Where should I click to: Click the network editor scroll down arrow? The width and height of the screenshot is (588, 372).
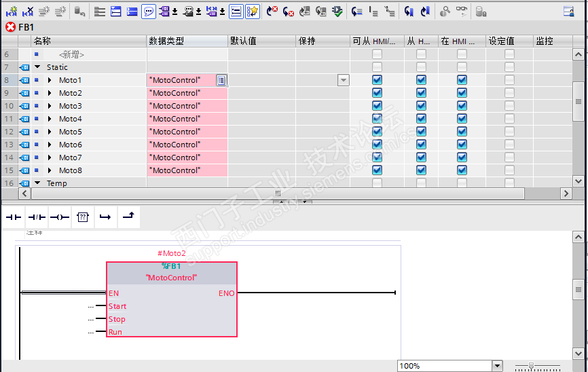578,354
